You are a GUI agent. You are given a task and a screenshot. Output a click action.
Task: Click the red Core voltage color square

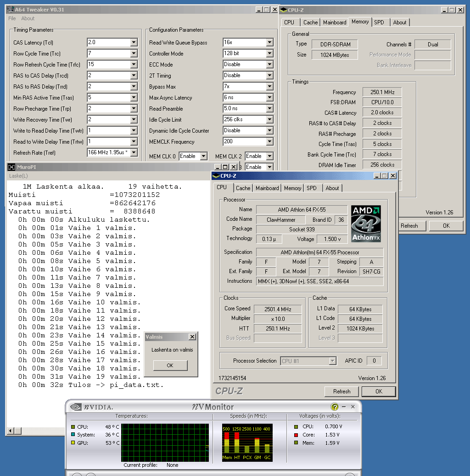[x=297, y=435]
